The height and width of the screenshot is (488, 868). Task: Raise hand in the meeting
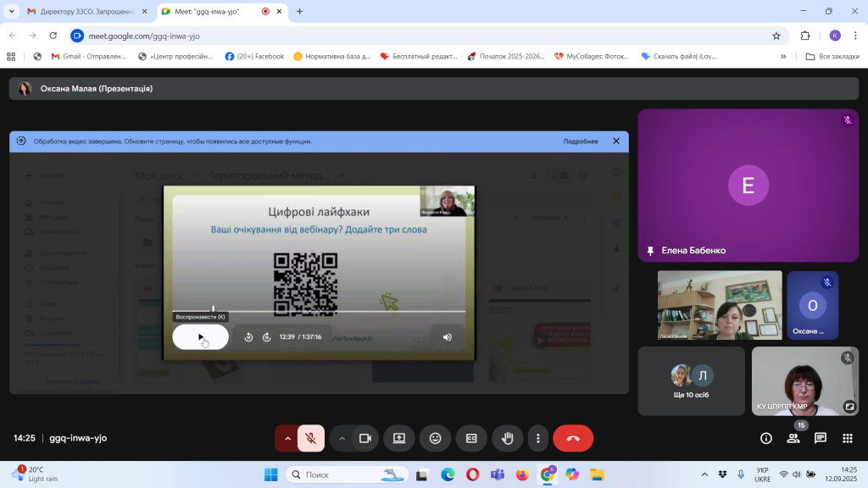coord(508,438)
